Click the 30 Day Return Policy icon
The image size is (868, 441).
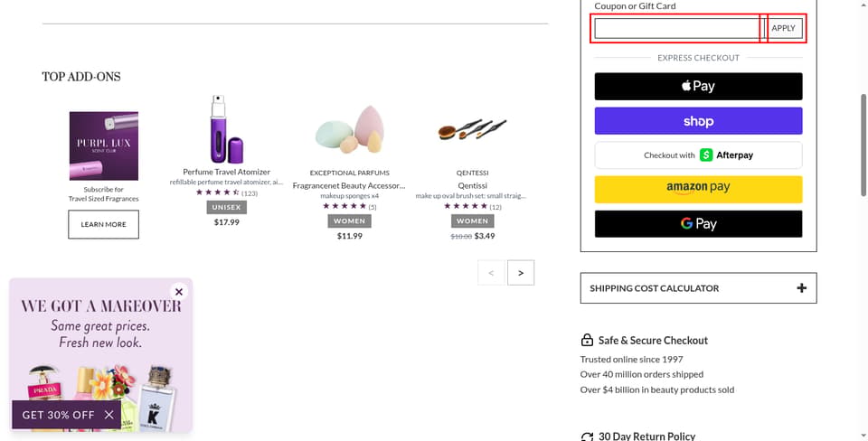(x=587, y=436)
